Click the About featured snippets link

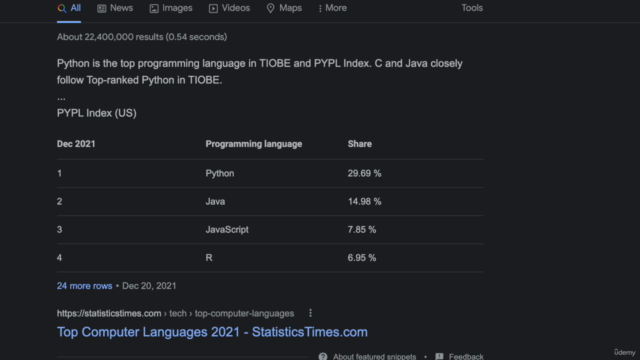pyautogui.click(x=374, y=356)
